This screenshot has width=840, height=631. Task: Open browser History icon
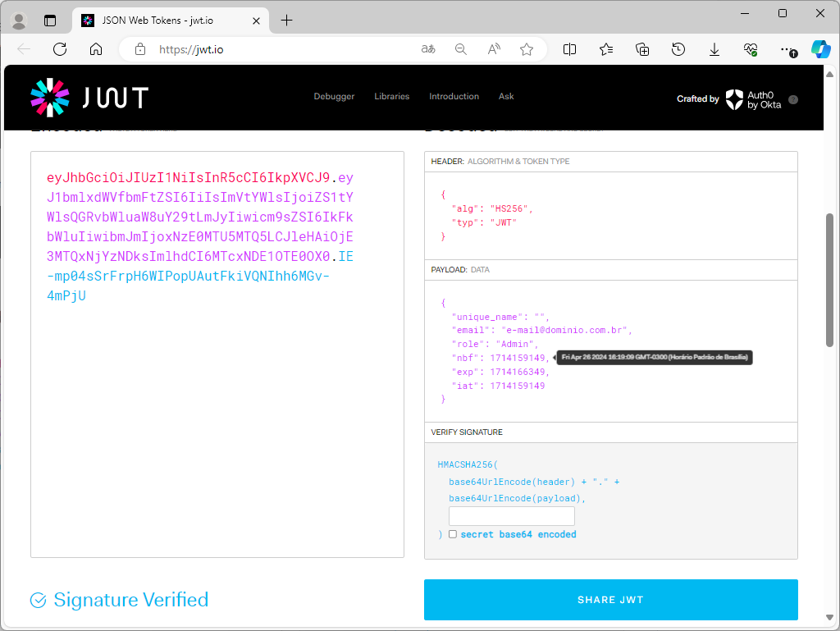(678, 49)
